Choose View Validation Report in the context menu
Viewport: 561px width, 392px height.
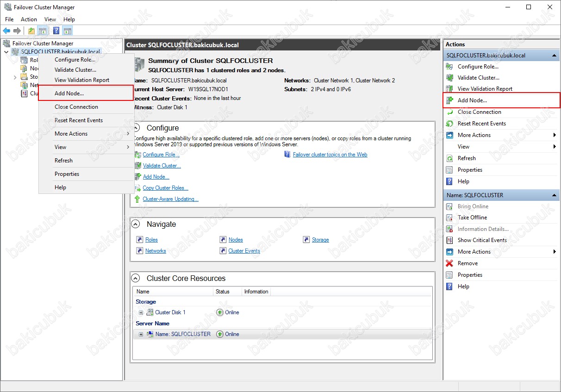(x=86, y=80)
